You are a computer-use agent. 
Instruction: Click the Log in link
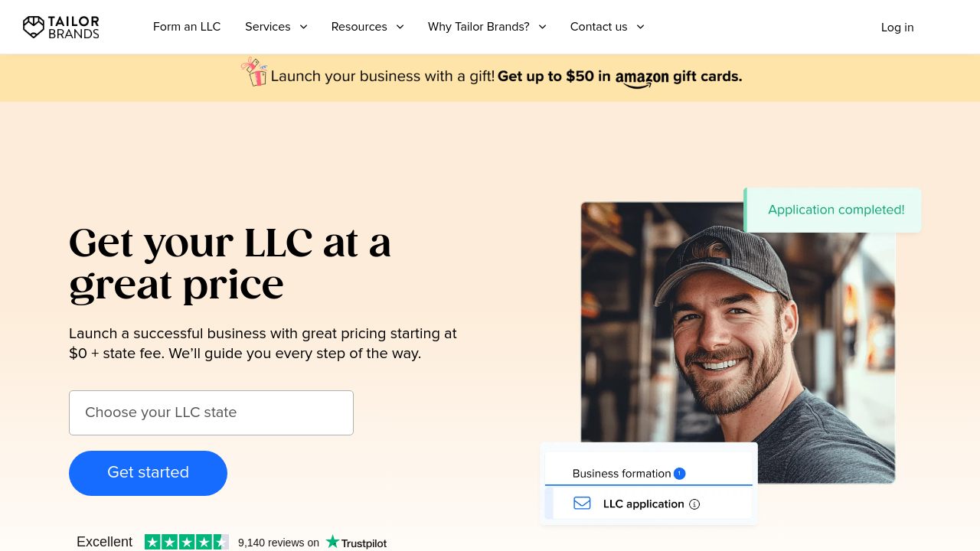pos(897,28)
